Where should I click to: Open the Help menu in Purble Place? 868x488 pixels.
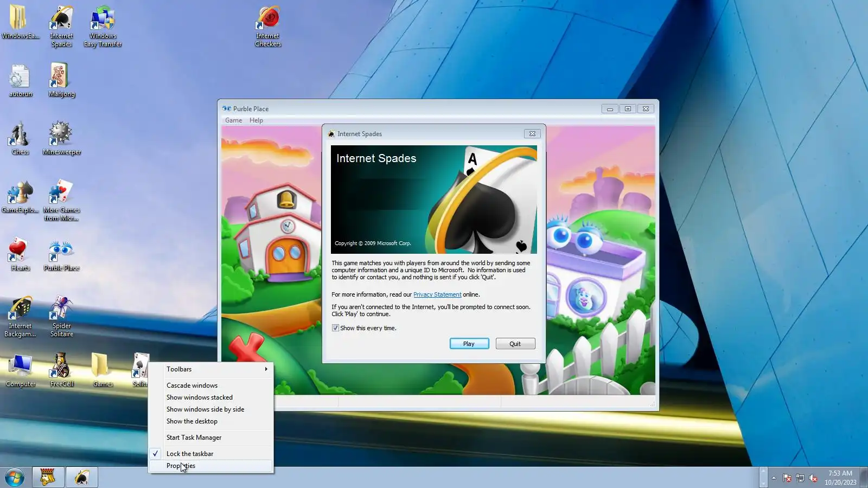[x=256, y=120]
